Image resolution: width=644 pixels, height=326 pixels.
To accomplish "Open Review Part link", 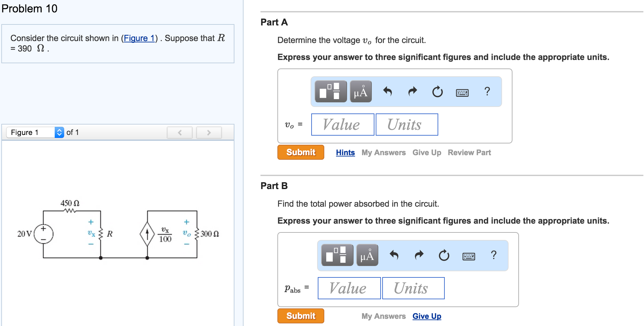I will [469, 153].
